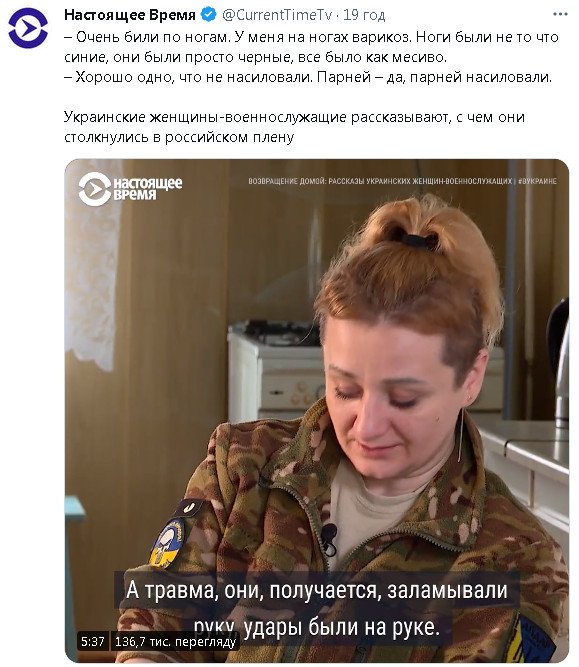Click the tweet line starting Хорошо одно
579x667 pixels.
click(x=308, y=77)
